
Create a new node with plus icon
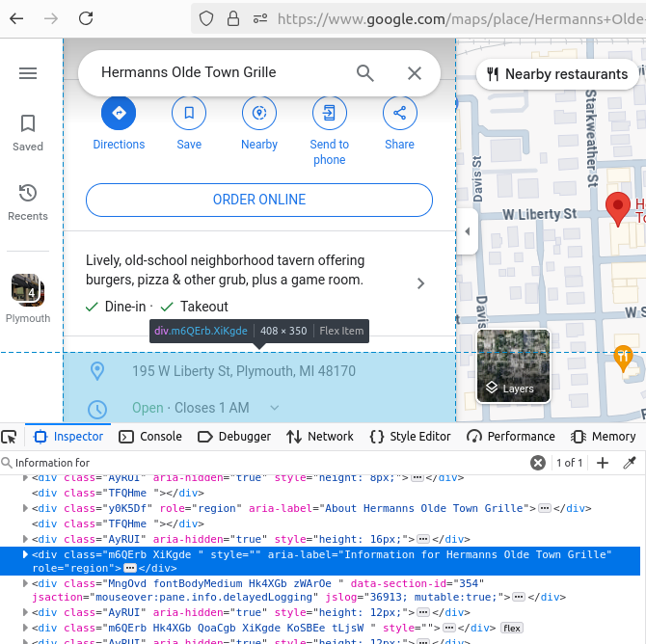point(603,463)
